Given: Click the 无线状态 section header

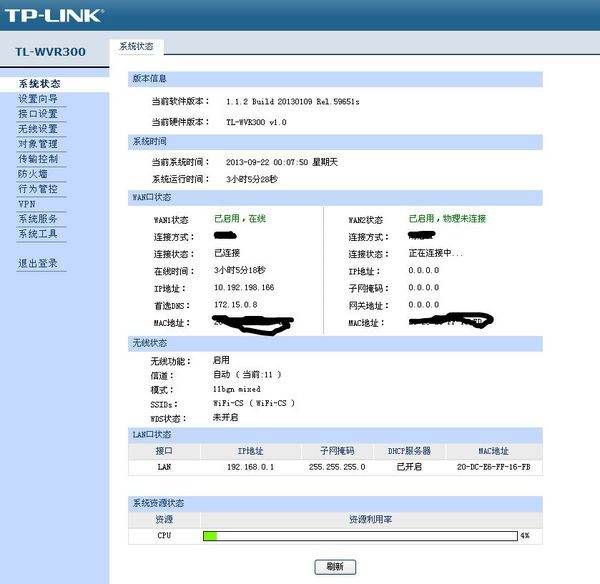Looking at the screenshot, I should click(335, 343).
